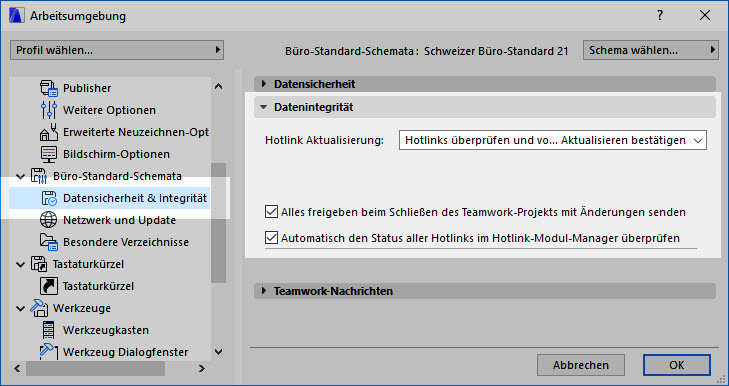The image size is (729, 386).
Task: Open the Schema wählen popup menu
Action: [x=650, y=50]
